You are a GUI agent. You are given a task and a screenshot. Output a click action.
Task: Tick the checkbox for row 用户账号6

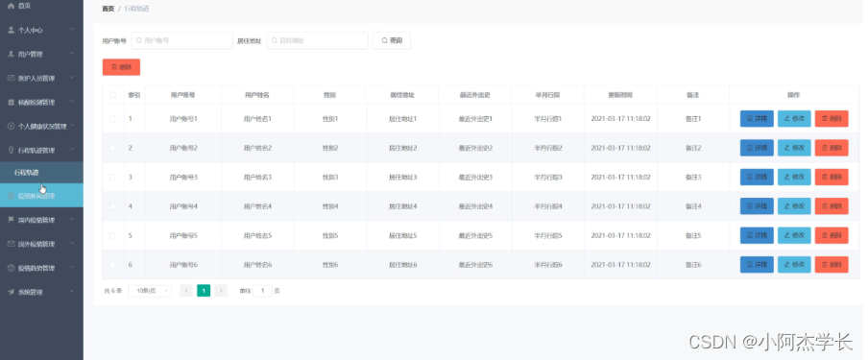(113, 265)
